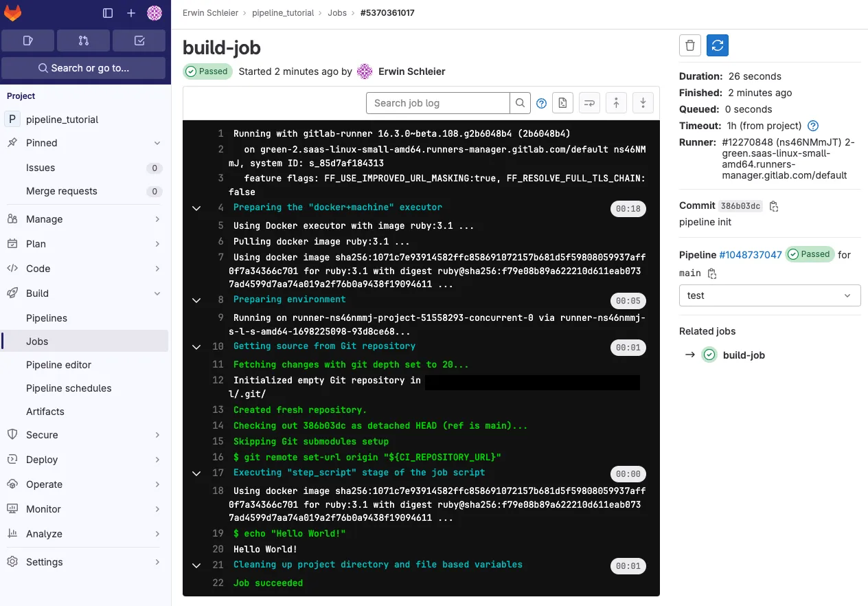The image size is (868, 606).
Task: Focus the Search job log field
Action: pyautogui.click(x=438, y=103)
